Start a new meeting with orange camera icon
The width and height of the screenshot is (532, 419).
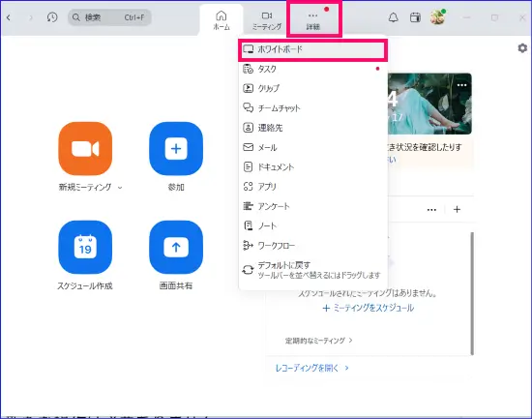pos(85,149)
